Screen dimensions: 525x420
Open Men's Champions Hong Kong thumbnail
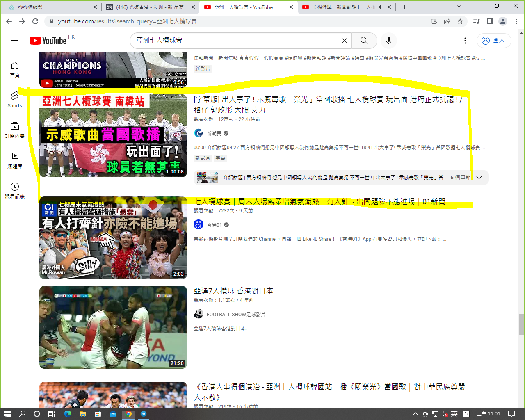pyautogui.click(x=113, y=70)
